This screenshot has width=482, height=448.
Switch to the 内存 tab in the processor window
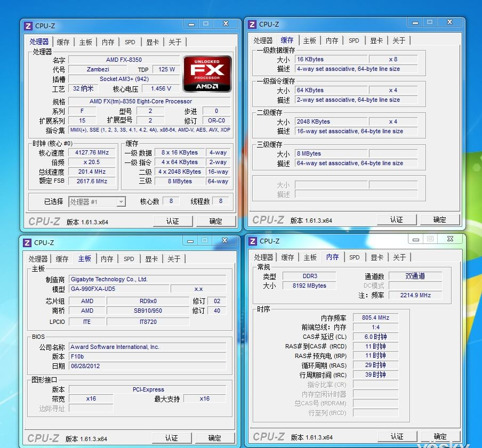coord(107,41)
